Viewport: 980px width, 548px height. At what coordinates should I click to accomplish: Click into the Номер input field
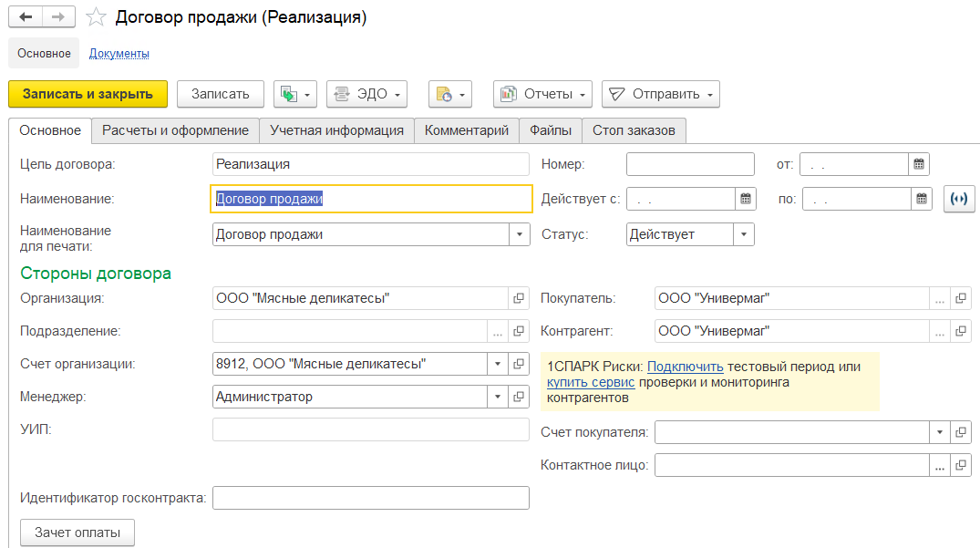[x=690, y=164]
